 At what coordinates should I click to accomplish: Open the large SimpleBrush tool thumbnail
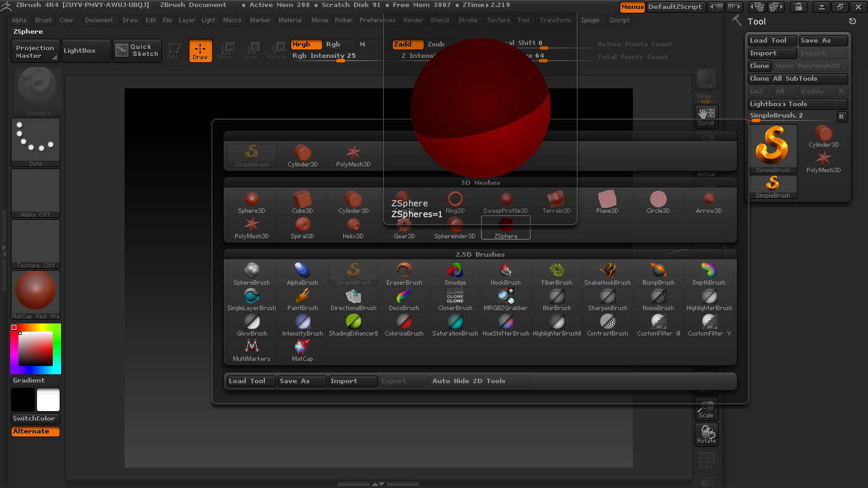tap(773, 149)
